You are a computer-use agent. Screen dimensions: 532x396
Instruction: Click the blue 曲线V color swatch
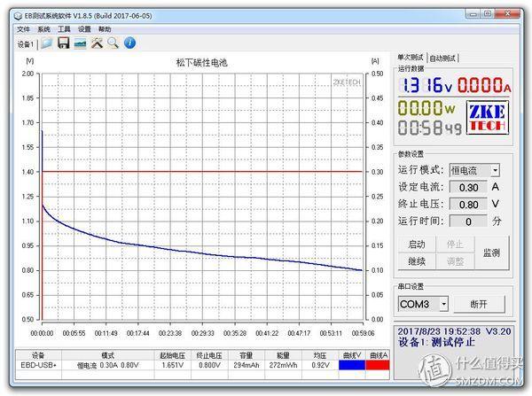click(351, 364)
